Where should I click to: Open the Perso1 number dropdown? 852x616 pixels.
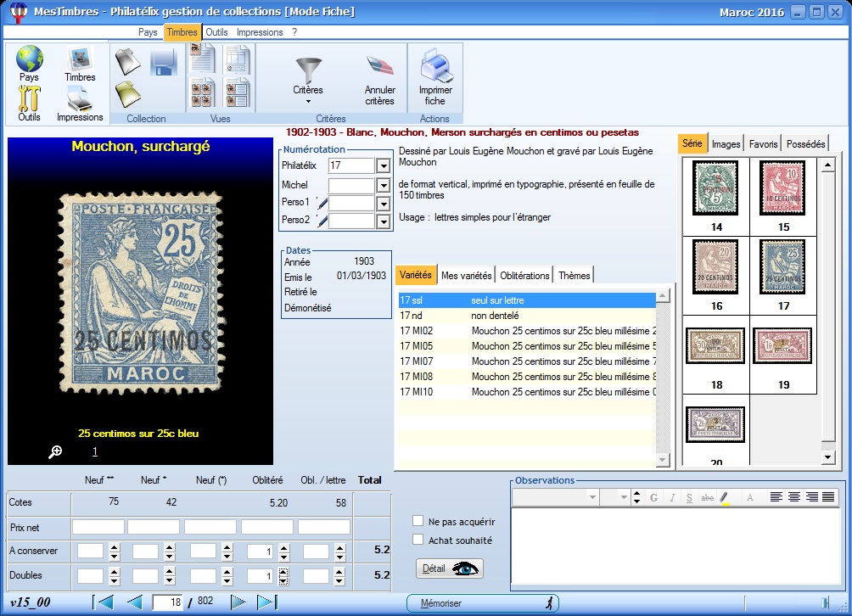(384, 204)
